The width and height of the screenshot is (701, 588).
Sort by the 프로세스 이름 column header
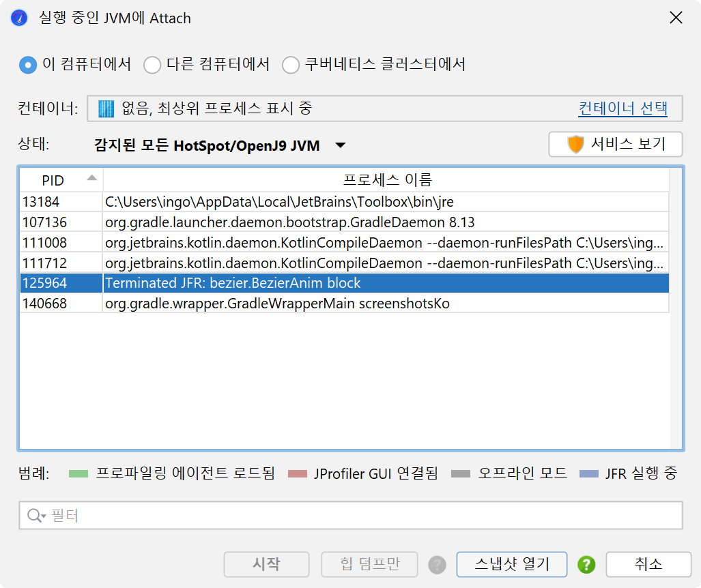(x=387, y=180)
